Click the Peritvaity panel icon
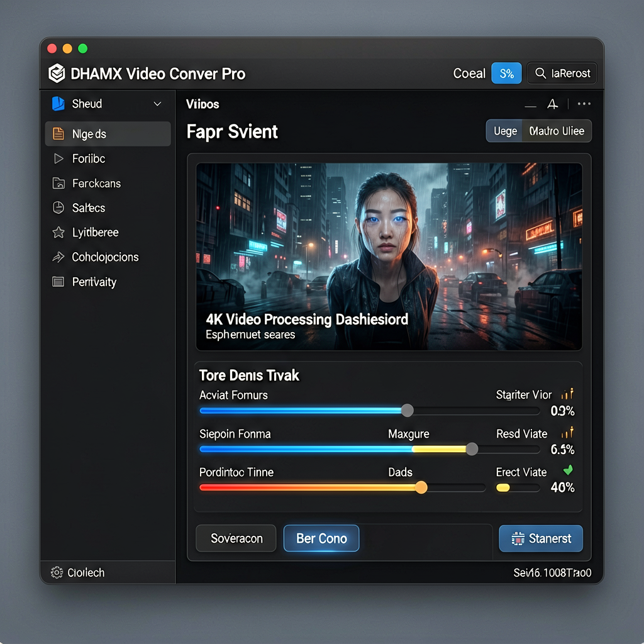The height and width of the screenshot is (644, 644). 58,282
